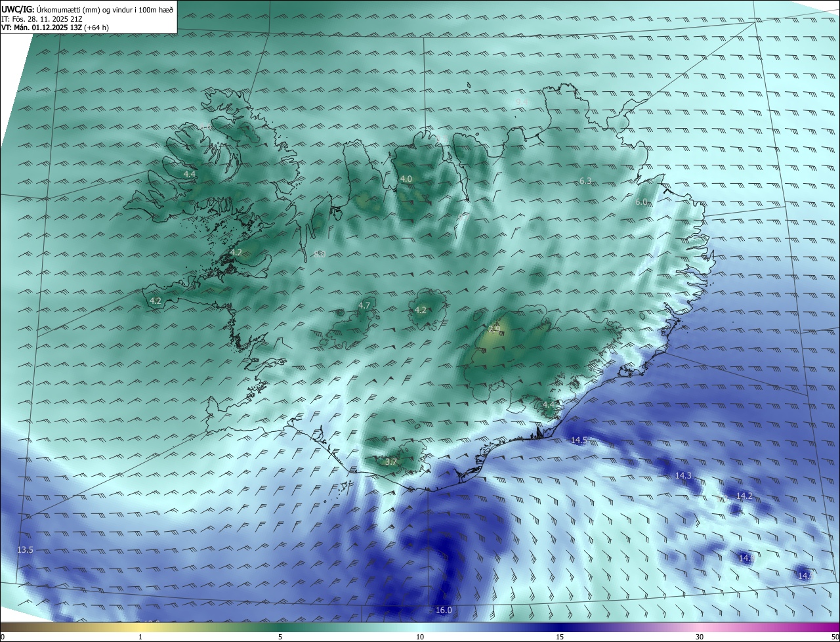Pick the dark navy segment of the colour bar

[560, 627]
